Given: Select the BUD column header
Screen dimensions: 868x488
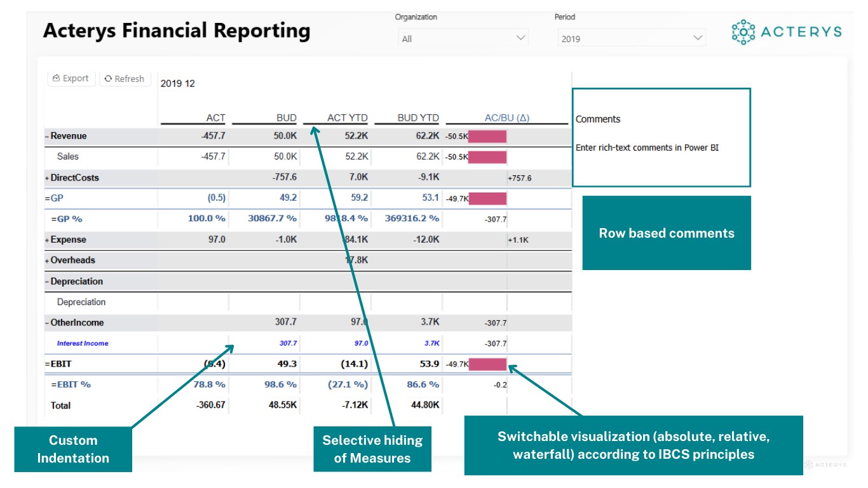Looking at the screenshot, I should click(287, 118).
